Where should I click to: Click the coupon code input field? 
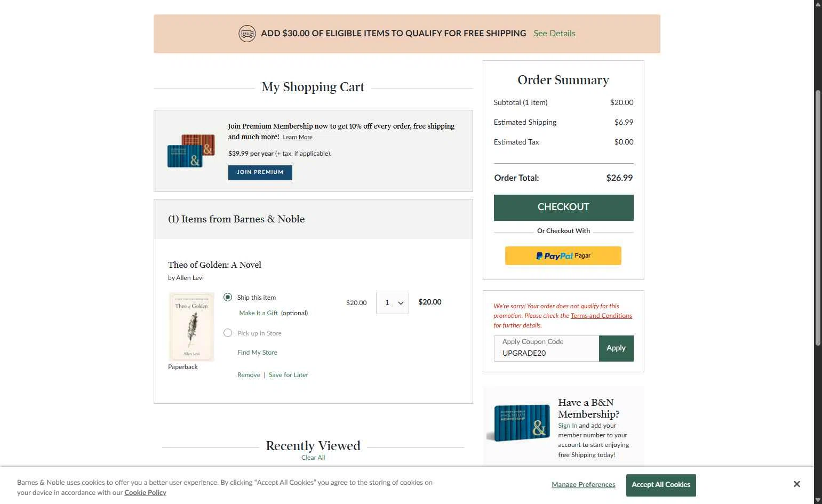point(546,349)
